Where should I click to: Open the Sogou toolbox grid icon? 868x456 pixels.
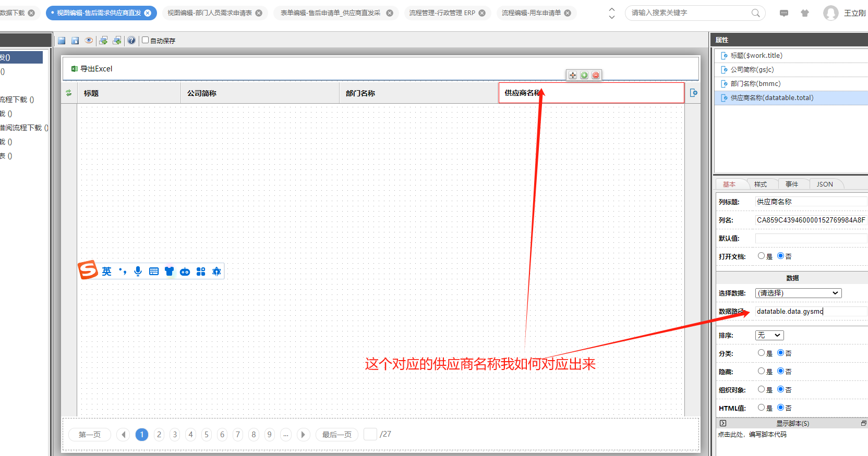point(201,271)
